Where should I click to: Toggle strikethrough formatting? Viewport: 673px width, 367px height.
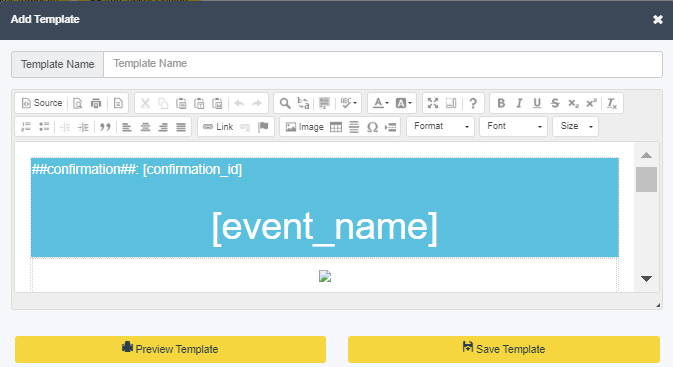coord(555,103)
